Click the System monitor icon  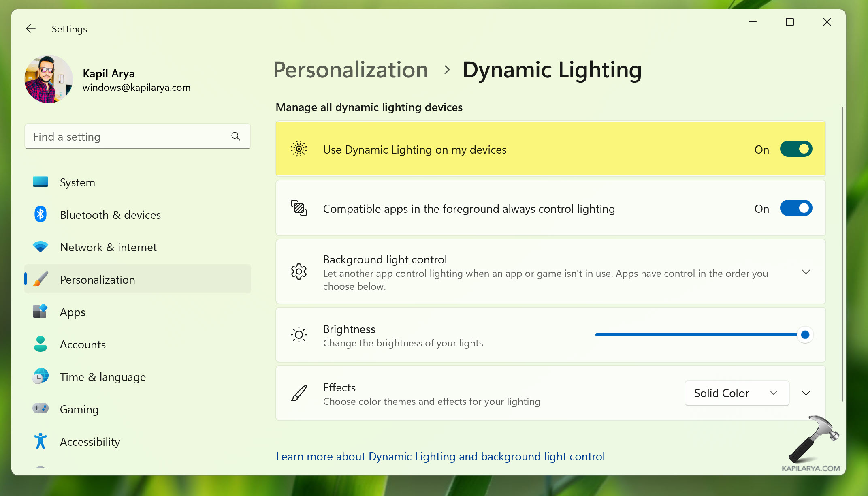click(x=41, y=182)
